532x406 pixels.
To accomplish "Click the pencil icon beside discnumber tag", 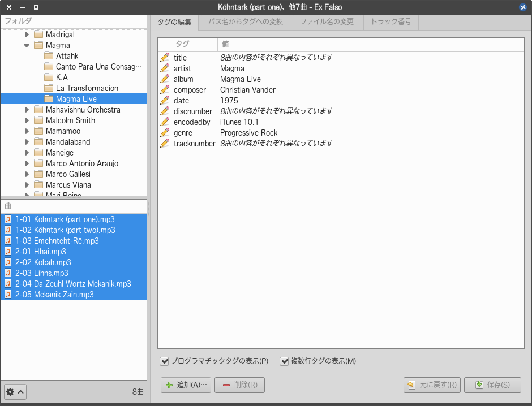I will pos(165,111).
